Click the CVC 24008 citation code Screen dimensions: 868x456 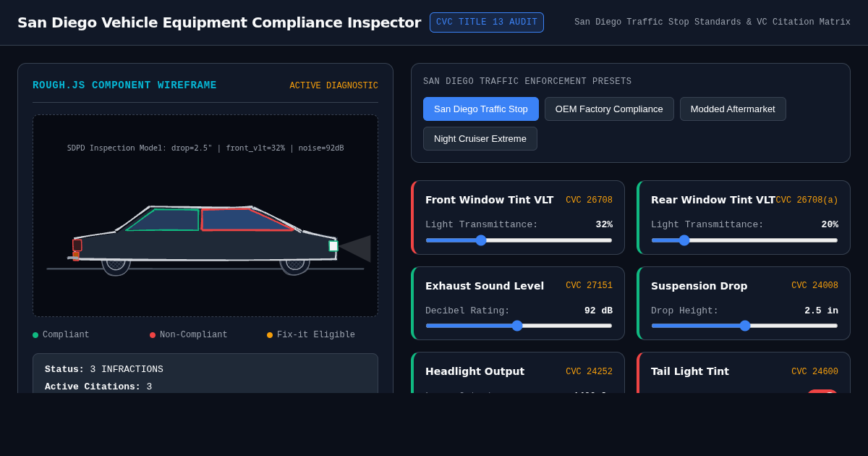click(814, 286)
